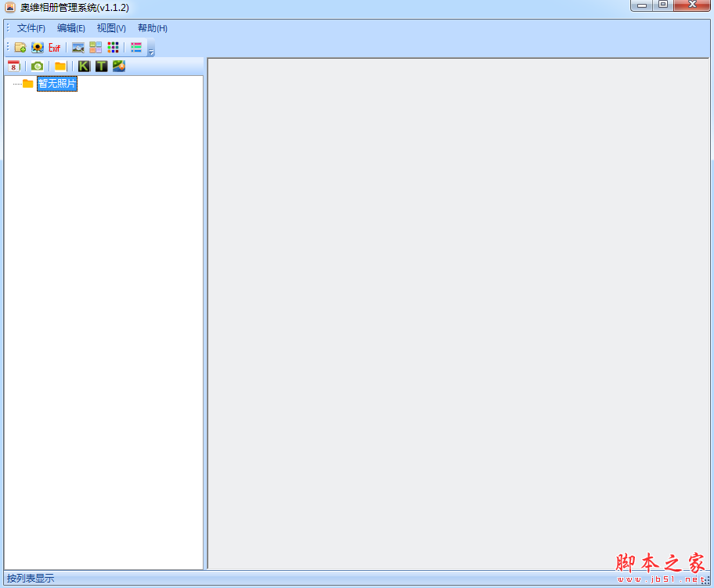
Task: Select the 暂无照片 tree item
Action: [57, 84]
